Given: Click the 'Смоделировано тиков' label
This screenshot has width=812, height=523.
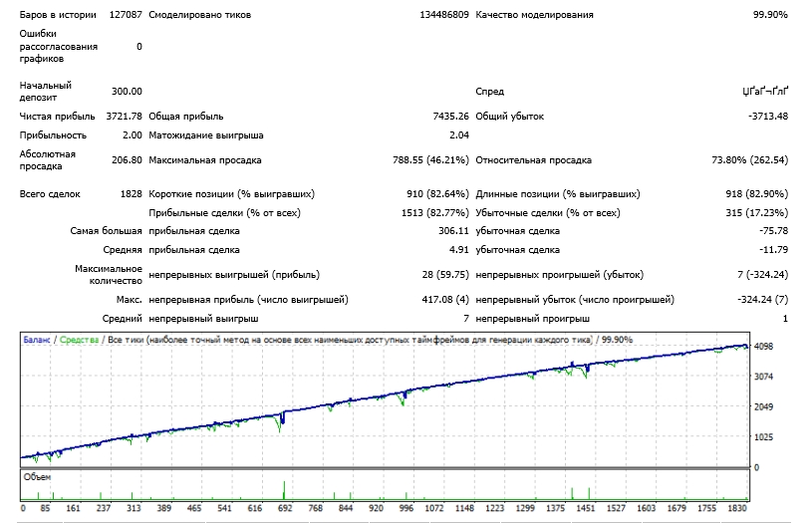Looking at the screenshot, I should (x=200, y=15).
